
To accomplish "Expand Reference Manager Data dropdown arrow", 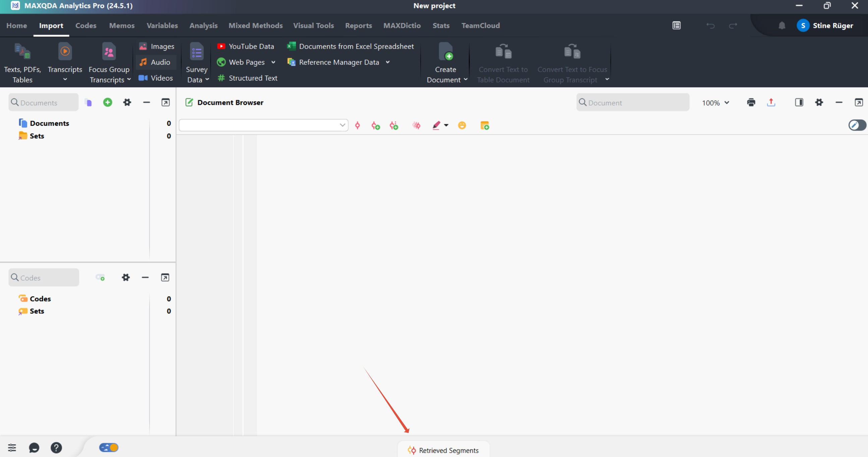I will 388,62.
